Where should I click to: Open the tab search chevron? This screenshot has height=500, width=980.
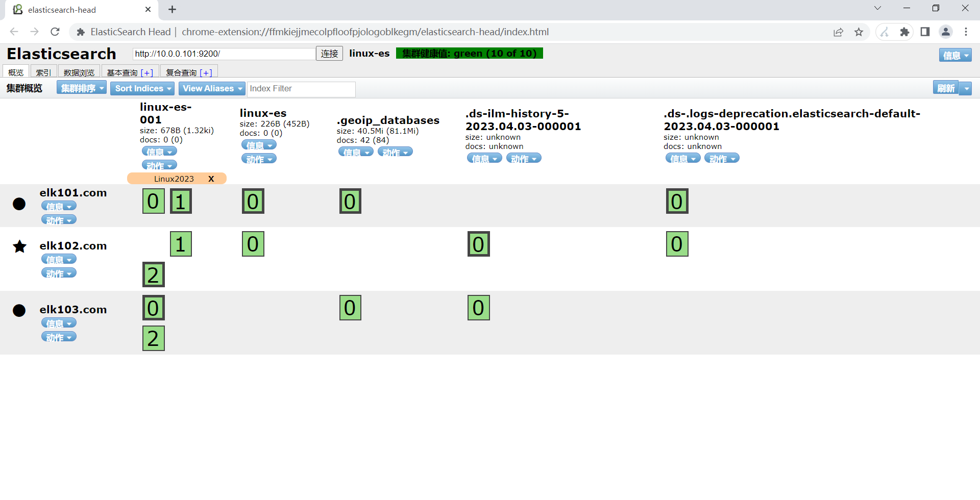click(877, 8)
